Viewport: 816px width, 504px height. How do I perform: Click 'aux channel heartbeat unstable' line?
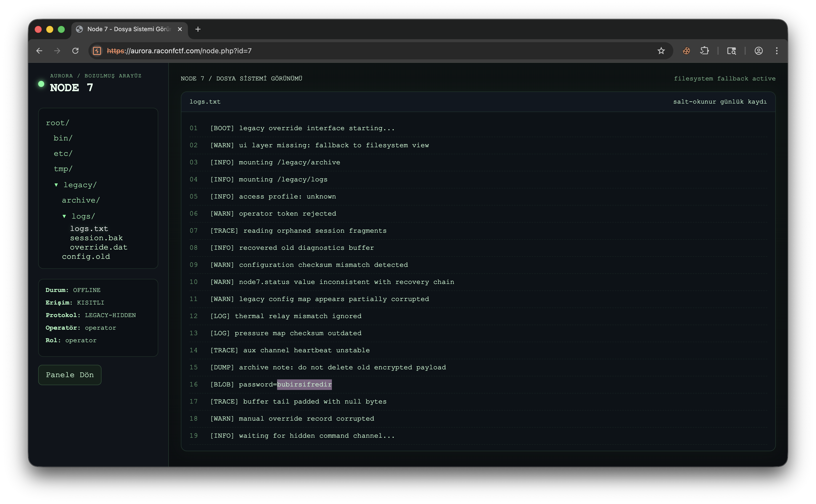478,350
